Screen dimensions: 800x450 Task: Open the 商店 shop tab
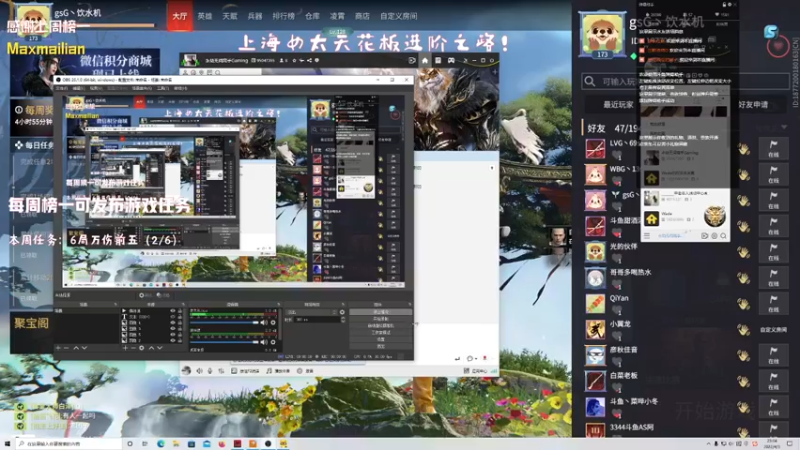click(x=362, y=16)
